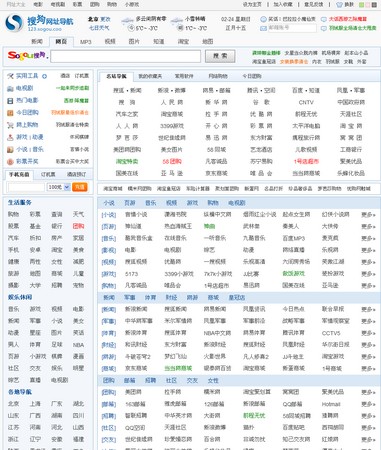Click the Sogou search logo beside search box
This screenshot has width=381, height=450.
27,55
